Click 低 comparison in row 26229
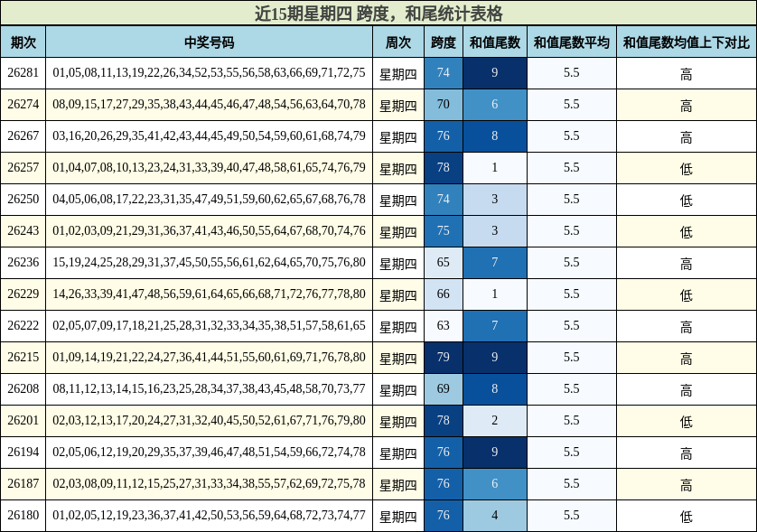757x532 pixels. (x=686, y=295)
